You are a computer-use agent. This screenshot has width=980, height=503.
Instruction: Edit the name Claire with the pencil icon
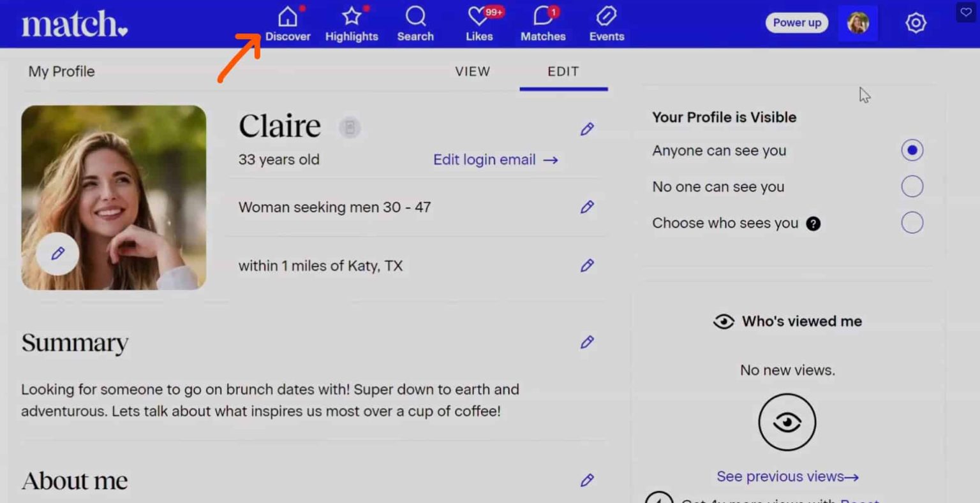click(x=587, y=129)
